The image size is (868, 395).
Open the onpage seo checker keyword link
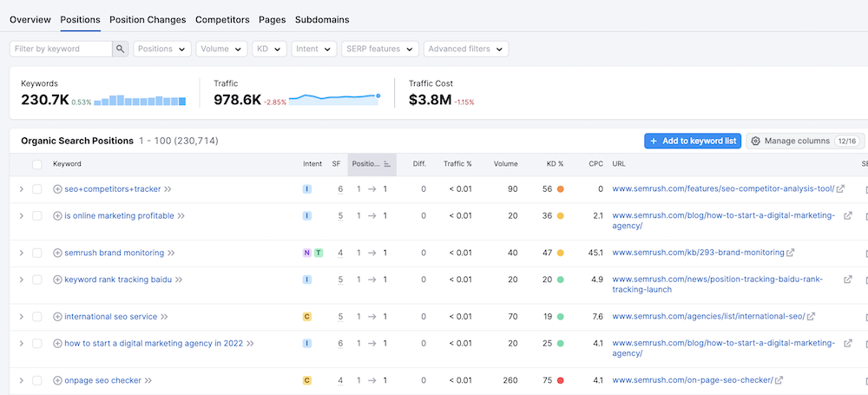click(103, 380)
